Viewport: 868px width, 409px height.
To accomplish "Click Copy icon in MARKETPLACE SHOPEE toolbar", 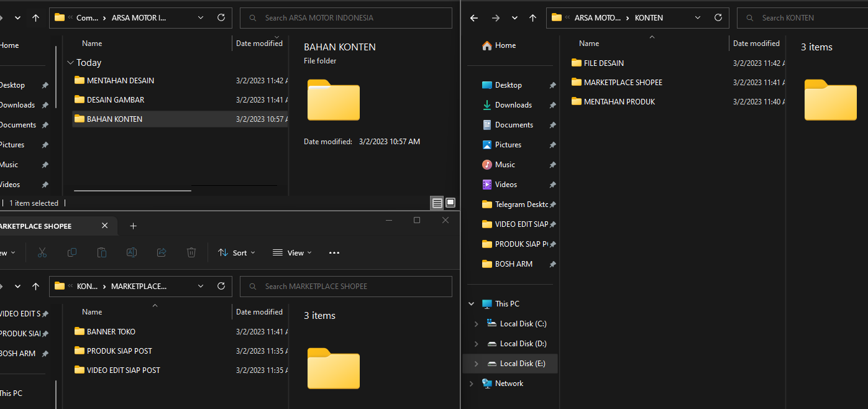I will coord(72,252).
